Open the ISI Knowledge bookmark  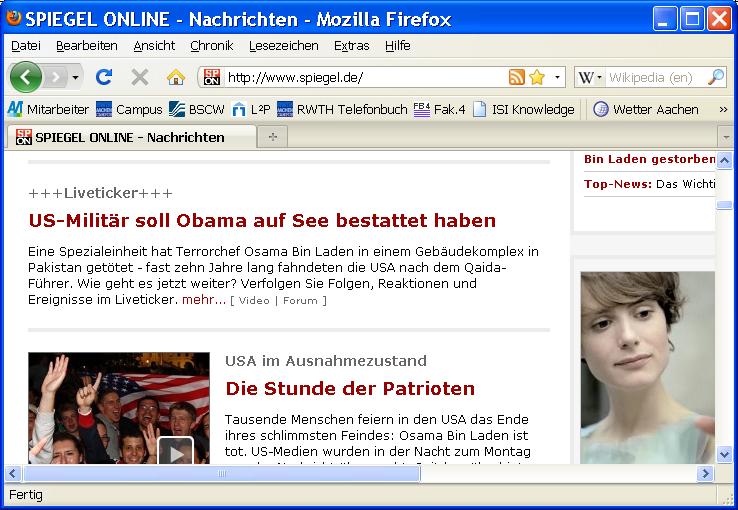523,110
